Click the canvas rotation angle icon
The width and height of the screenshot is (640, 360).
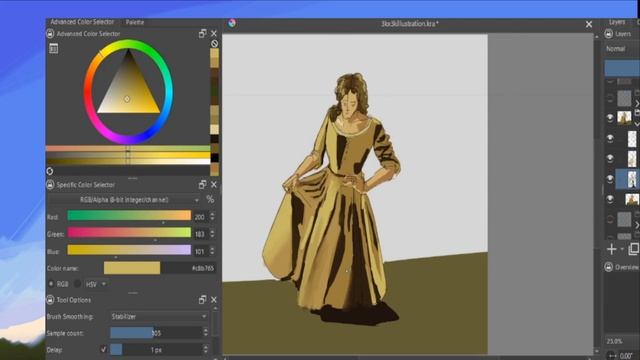611,356
